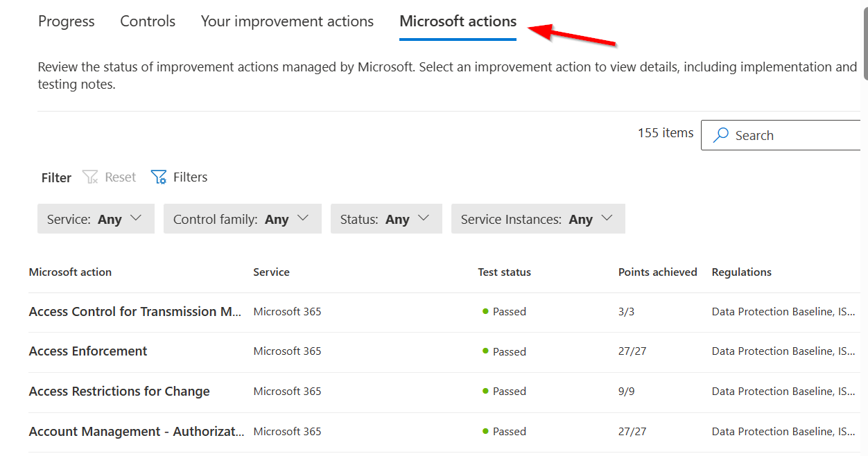Click the Passed indicator for Access Restrictions for Change

click(x=487, y=391)
